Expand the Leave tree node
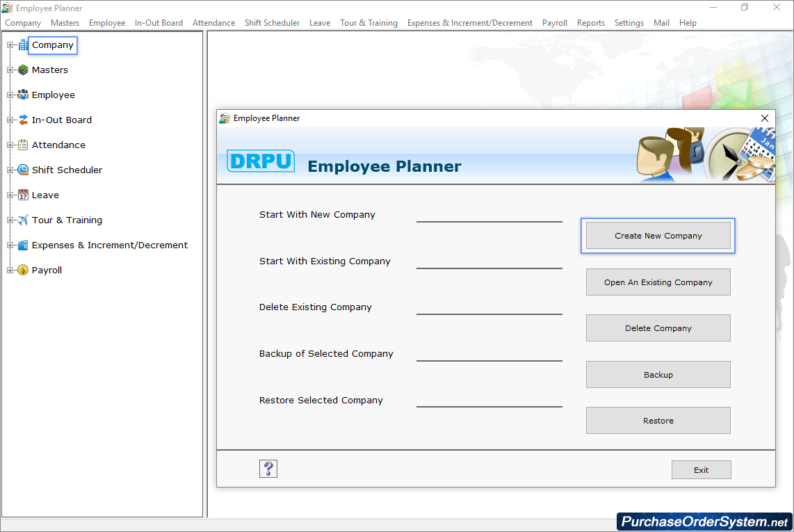This screenshot has width=794, height=532. coord(10,195)
